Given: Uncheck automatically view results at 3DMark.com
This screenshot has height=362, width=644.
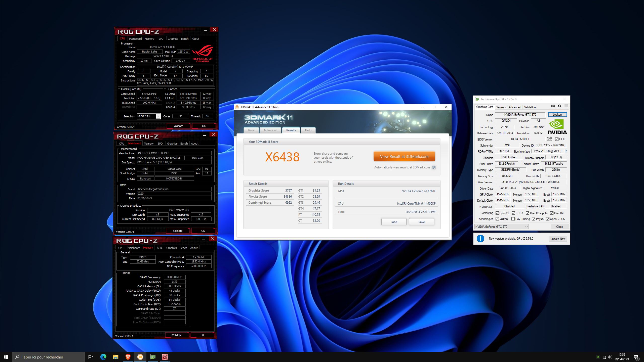Looking at the screenshot, I should coord(434,167).
